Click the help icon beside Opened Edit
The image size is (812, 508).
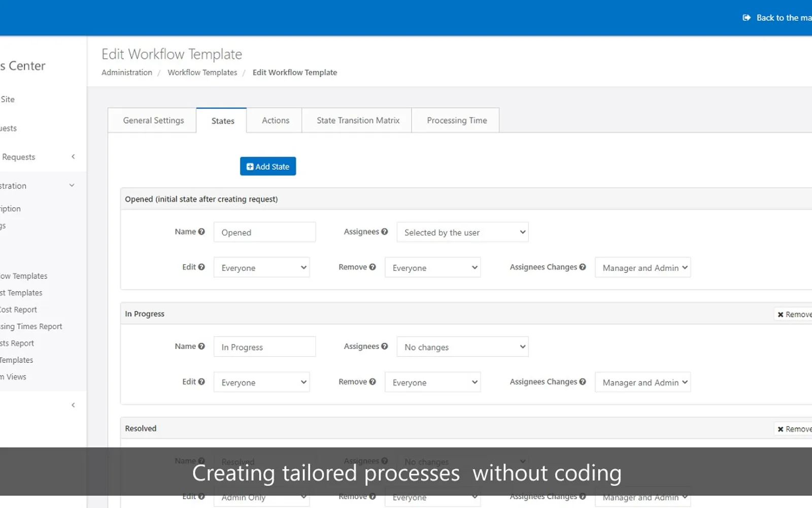click(x=201, y=267)
